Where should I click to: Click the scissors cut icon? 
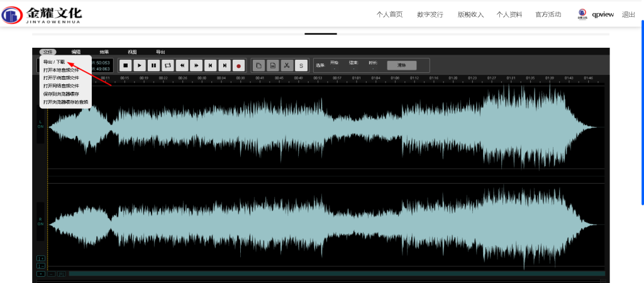pos(287,65)
